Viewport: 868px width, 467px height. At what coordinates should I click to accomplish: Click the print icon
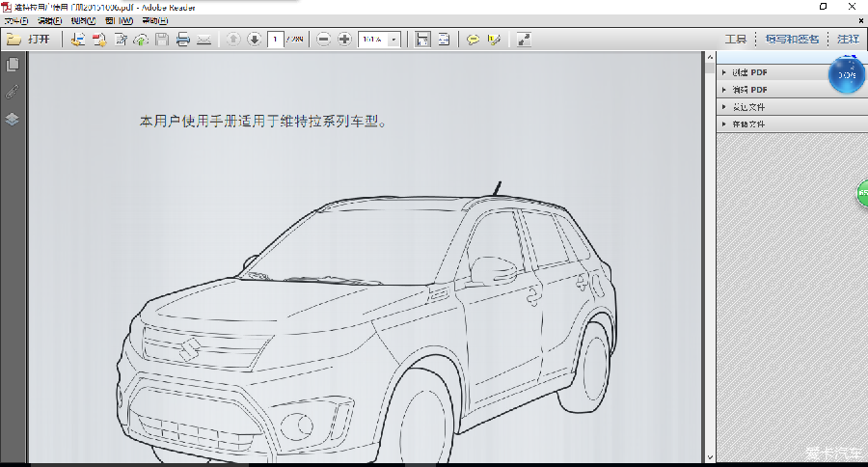tap(182, 40)
